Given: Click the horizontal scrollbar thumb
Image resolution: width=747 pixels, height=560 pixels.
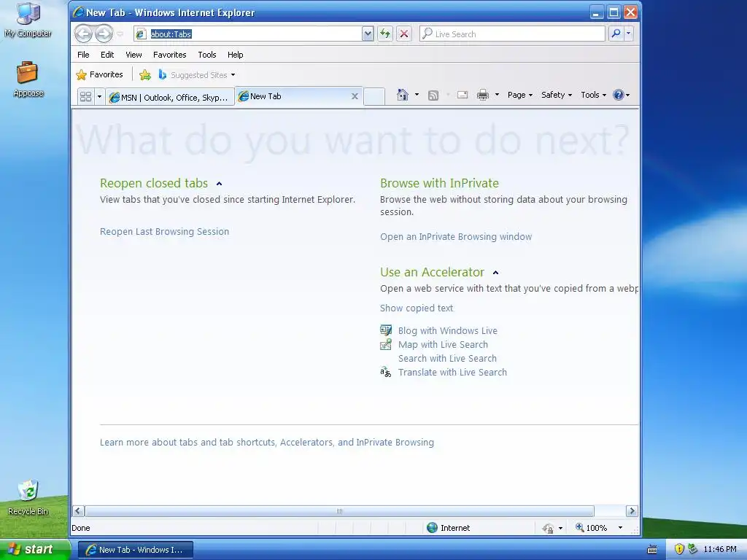Looking at the screenshot, I should 339,511.
